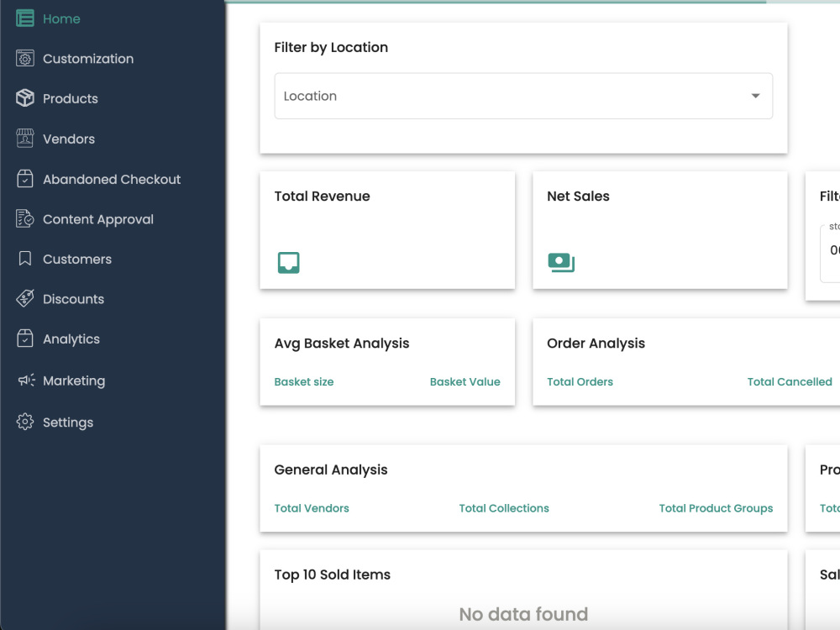Open the Location dropdown
This screenshot has width=840, height=630.
tap(523, 96)
